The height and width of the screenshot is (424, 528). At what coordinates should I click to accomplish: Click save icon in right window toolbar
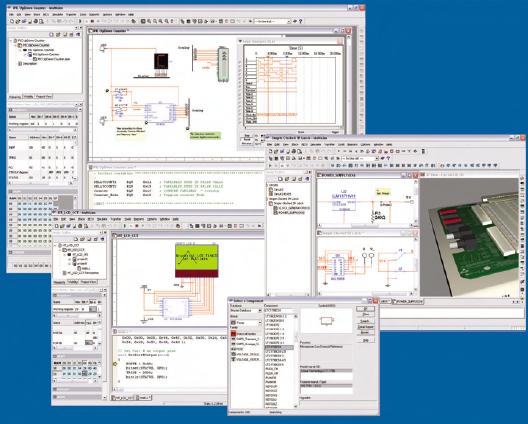point(282,152)
